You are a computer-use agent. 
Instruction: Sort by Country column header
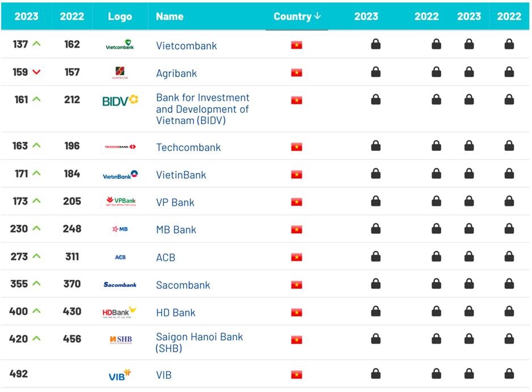(297, 16)
